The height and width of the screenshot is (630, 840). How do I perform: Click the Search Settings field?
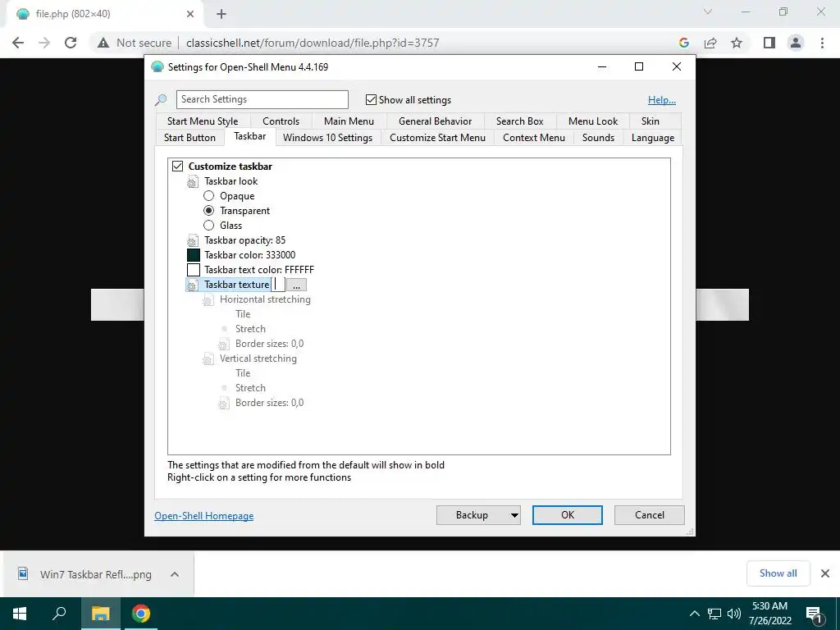point(262,99)
